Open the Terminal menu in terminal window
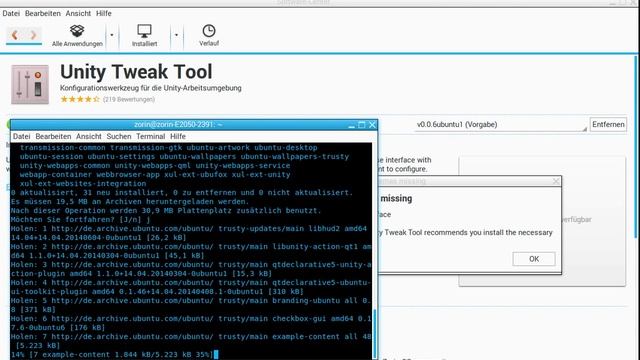Image resolution: width=640 pixels, height=360 pixels. click(x=151, y=136)
